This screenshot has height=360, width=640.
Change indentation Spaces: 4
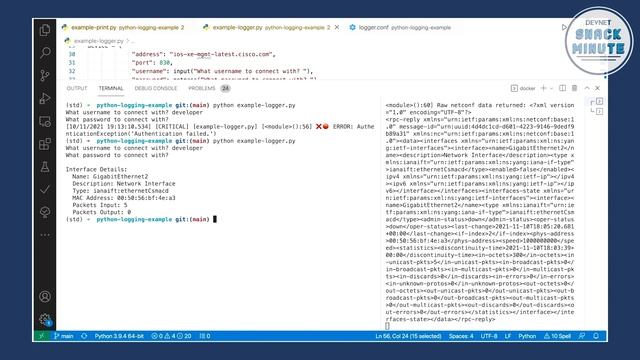tap(461, 336)
